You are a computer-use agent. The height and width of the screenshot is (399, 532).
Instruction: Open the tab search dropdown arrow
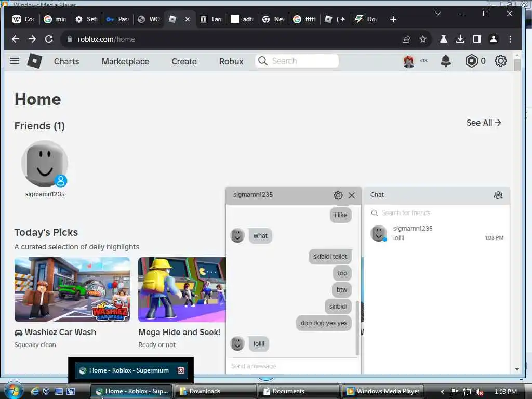[x=437, y=14]
